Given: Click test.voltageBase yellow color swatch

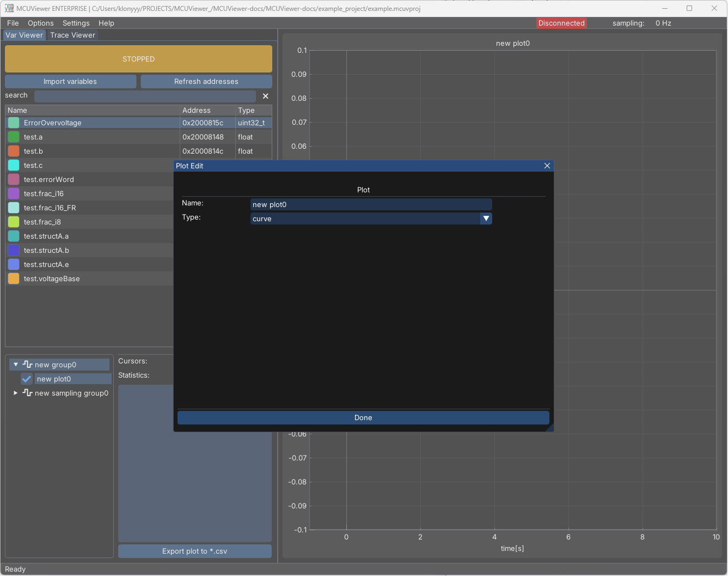Looking at the screenshot, I should 14,278.
